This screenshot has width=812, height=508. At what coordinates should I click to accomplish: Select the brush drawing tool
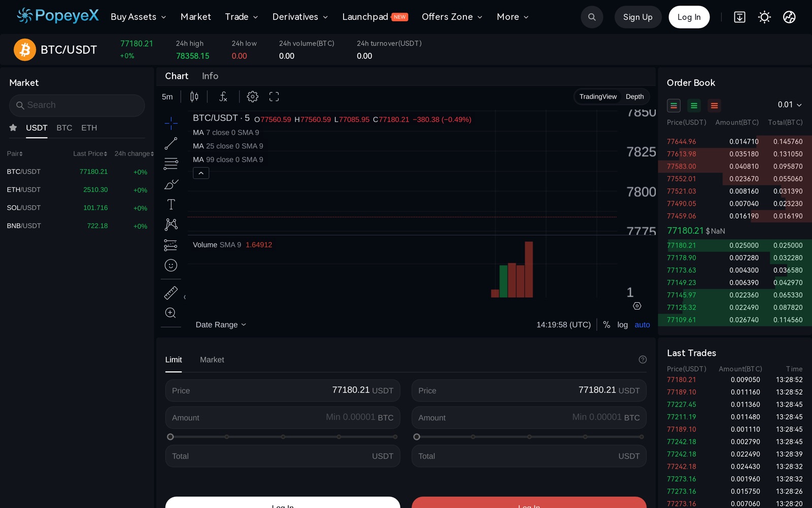pyautogui.click(x=171, y=184)
